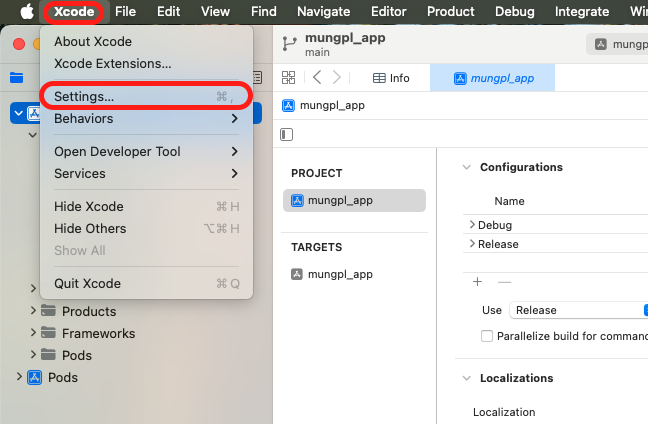The width and height of the screenshot is (648, 424).
Task: Select mungpl_app under PROJECT
Action: coord(354,200)
